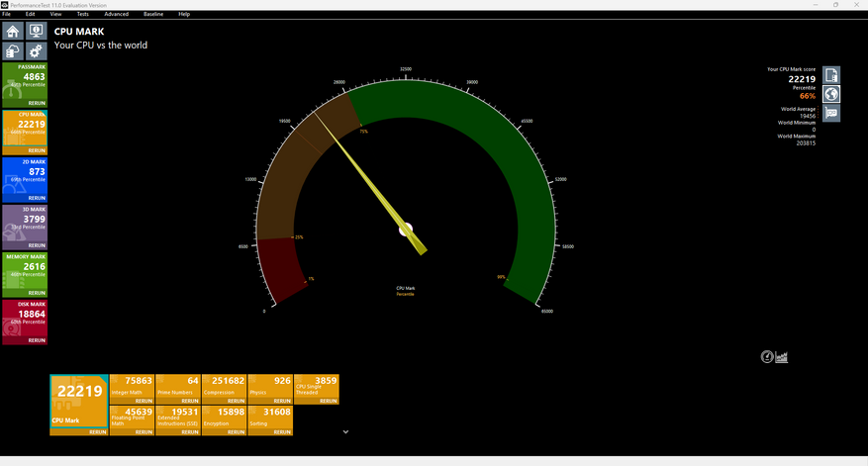Rerun the Integer Math test
Image resolution: width=868 pixels, height=466 pixels.
click(x=144, y=402)
